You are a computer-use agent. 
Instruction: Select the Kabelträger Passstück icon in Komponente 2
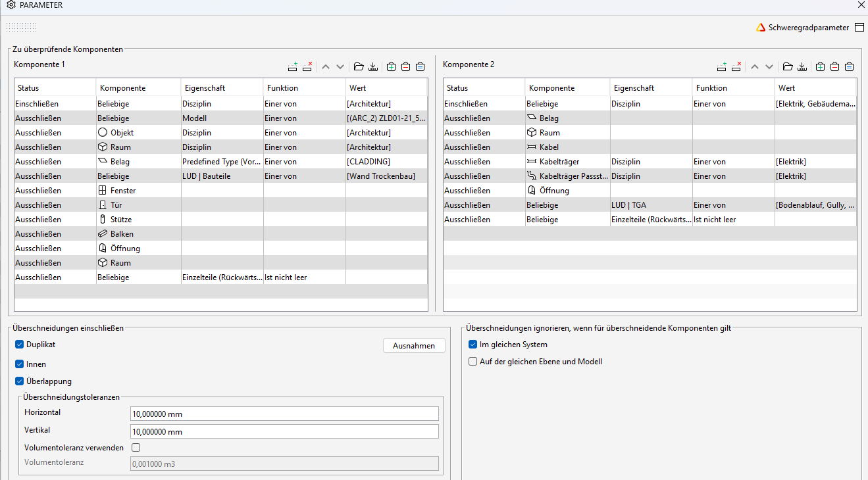(x=532, y=176)
